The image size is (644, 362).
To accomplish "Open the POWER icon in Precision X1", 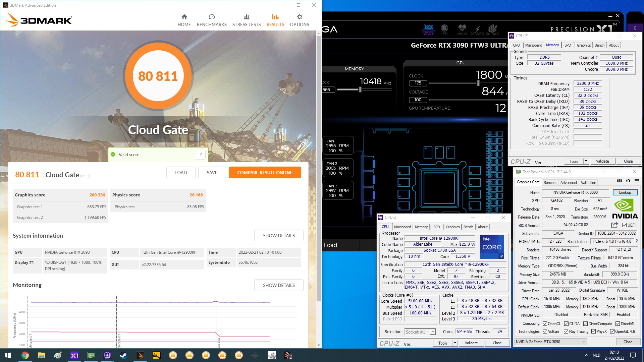I will pos(477,30).
